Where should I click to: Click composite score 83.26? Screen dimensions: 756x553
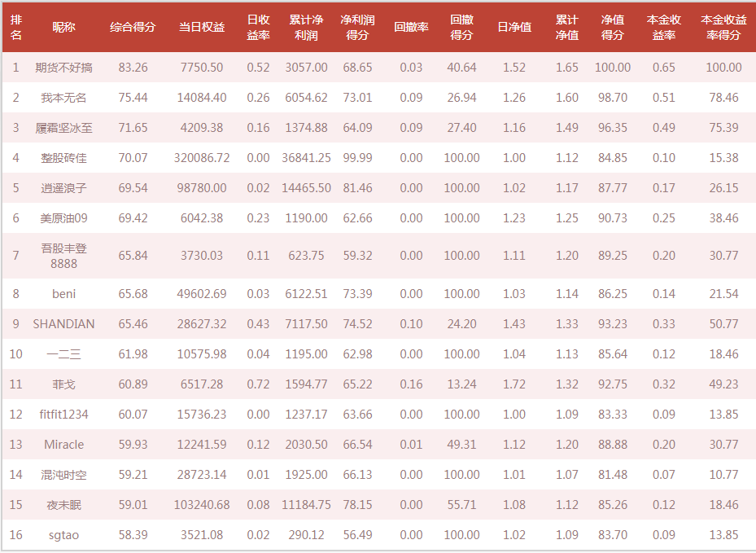click(x=133, y=68)
